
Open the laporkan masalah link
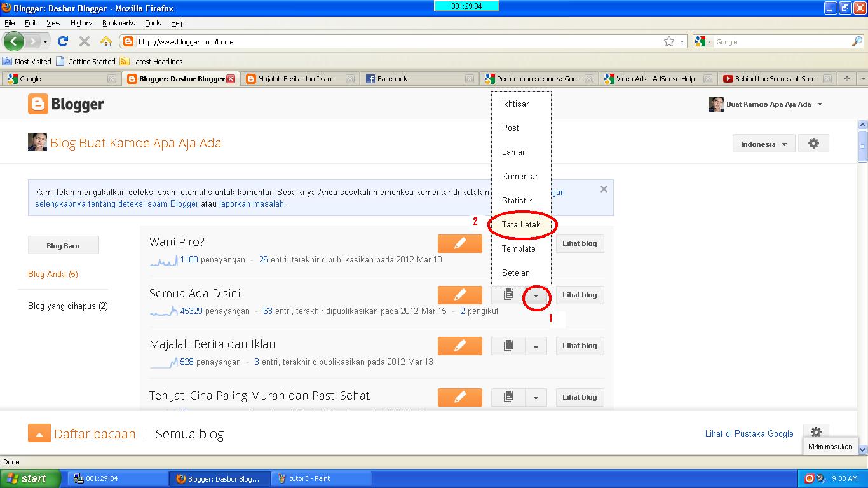pos(252,204)
